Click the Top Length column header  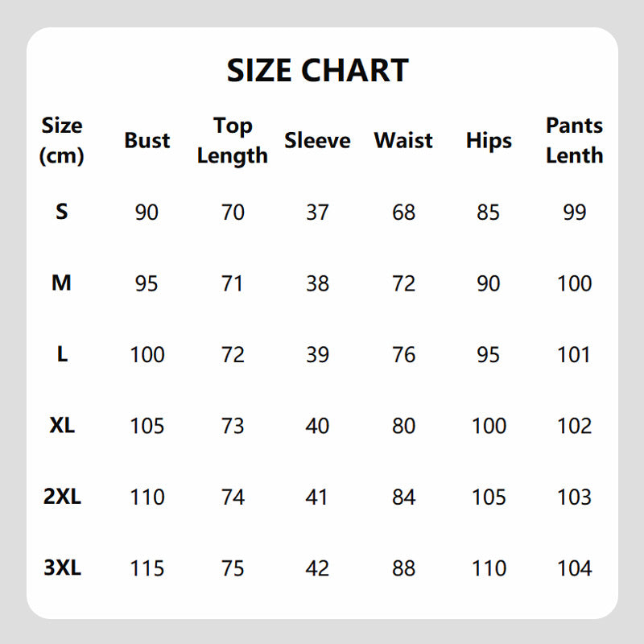click(x=232, y=141)
